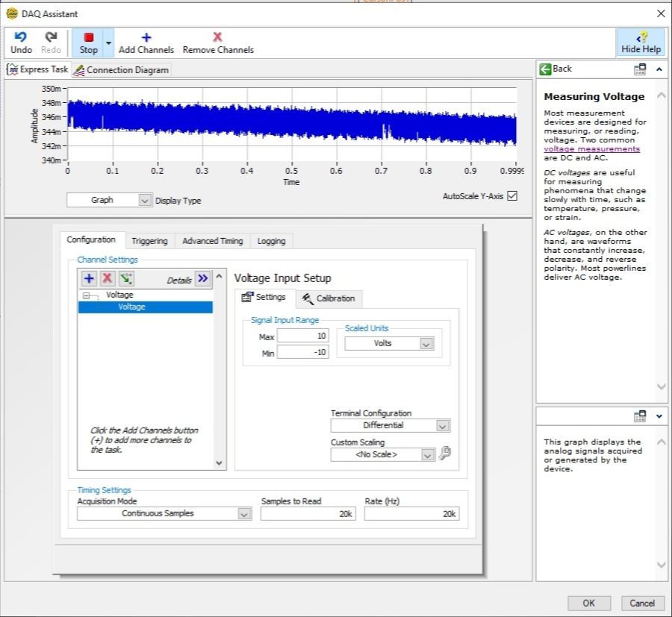Open the Connection Diagram tab
The image size is (672, 617).
coord(121,70)
